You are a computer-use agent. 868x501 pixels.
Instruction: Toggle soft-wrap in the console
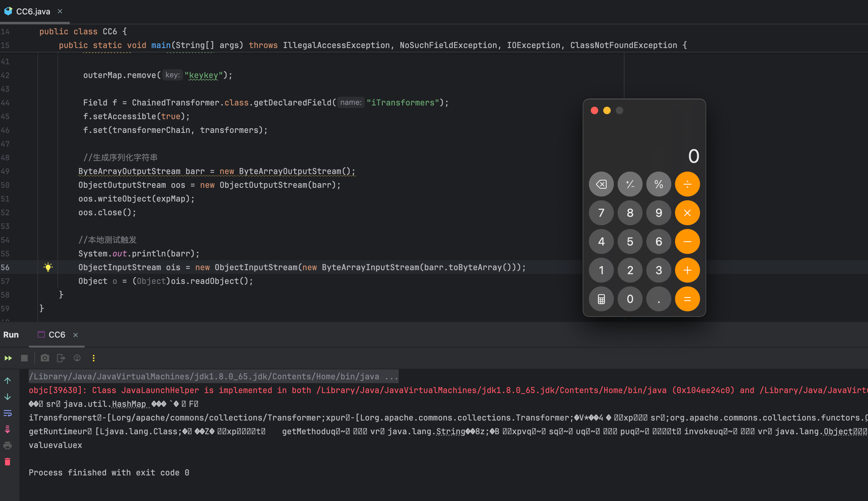(x=7, y=413)
